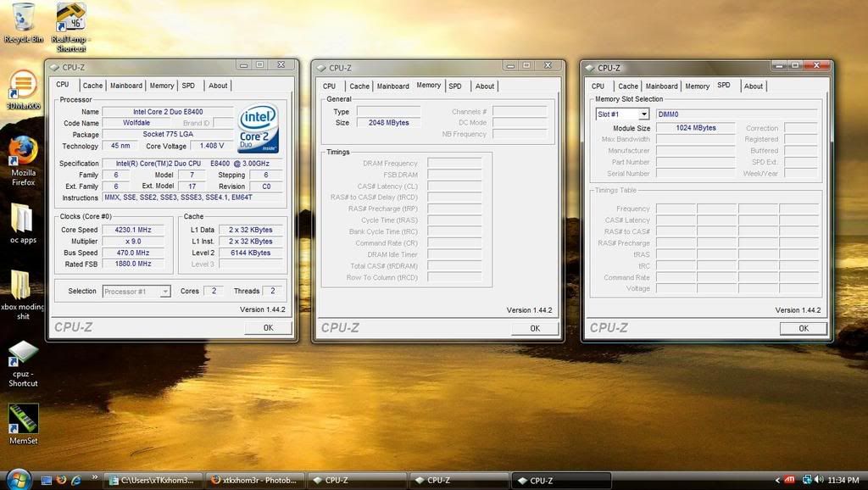Click the 'Wolfdale' Code Name field

coord(136,123)
